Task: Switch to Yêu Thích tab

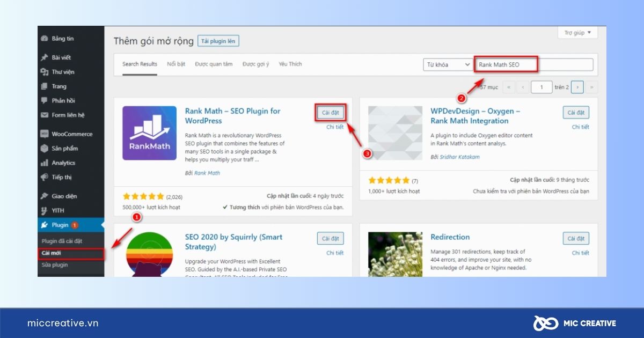Action: click(x=290, y=64)
